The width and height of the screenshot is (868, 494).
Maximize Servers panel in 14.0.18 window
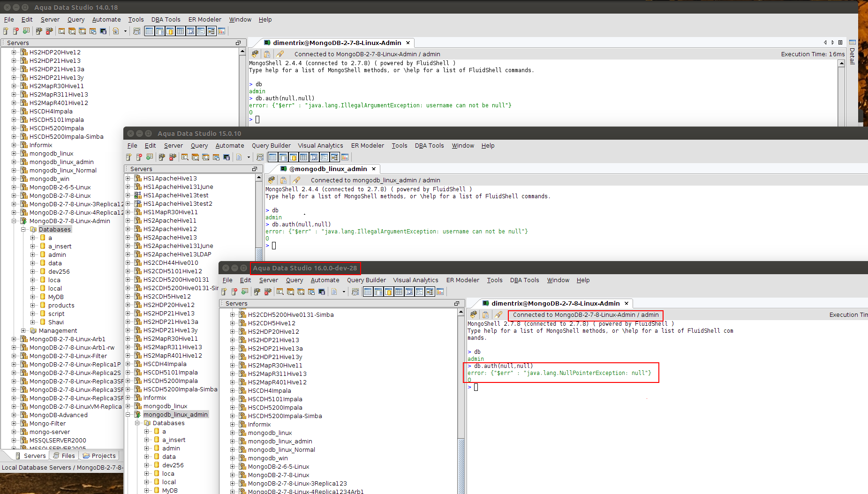(x=238, y=43)
